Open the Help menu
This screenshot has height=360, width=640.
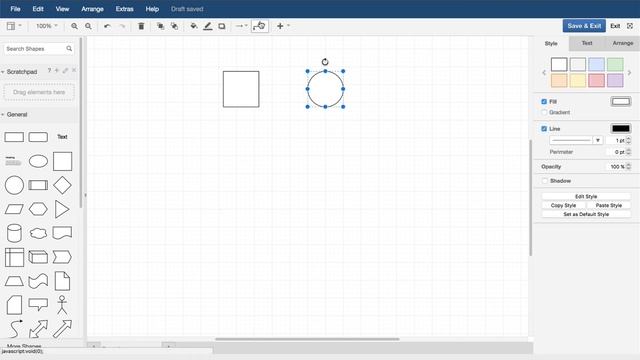click(152, 9)
